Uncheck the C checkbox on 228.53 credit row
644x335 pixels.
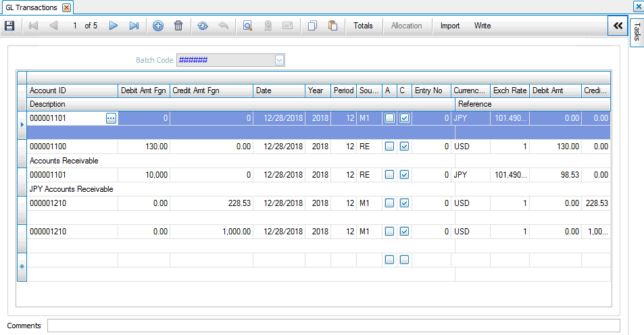click(404, 203)
